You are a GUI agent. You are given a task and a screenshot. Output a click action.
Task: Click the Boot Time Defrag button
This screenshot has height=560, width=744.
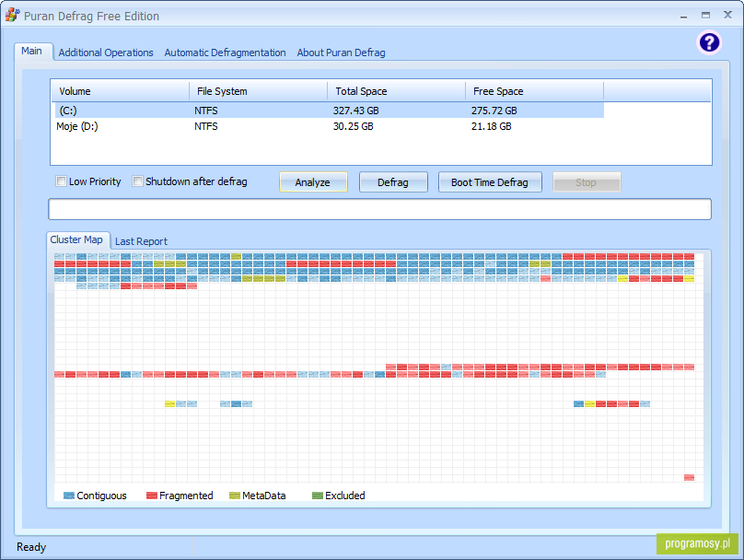pos(490,182)
